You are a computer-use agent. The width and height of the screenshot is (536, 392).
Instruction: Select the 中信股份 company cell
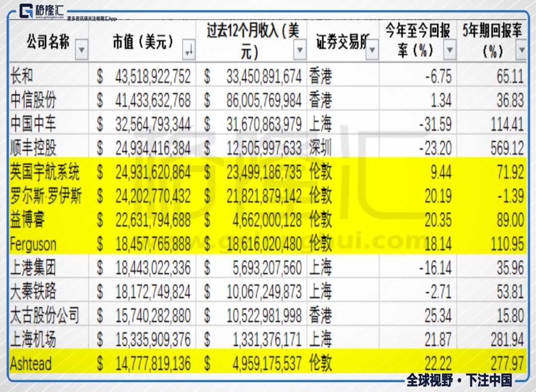[x=49, y=98]
